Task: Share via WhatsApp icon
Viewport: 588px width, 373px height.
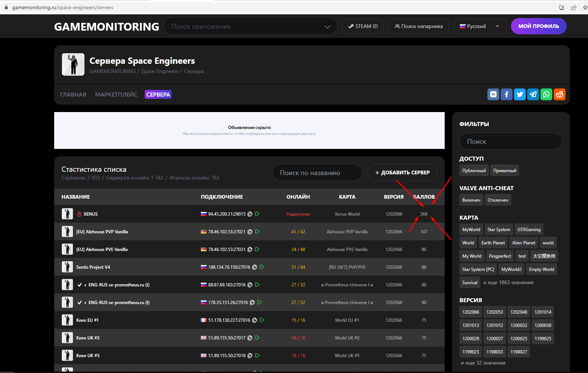Action: click(546, 94)
